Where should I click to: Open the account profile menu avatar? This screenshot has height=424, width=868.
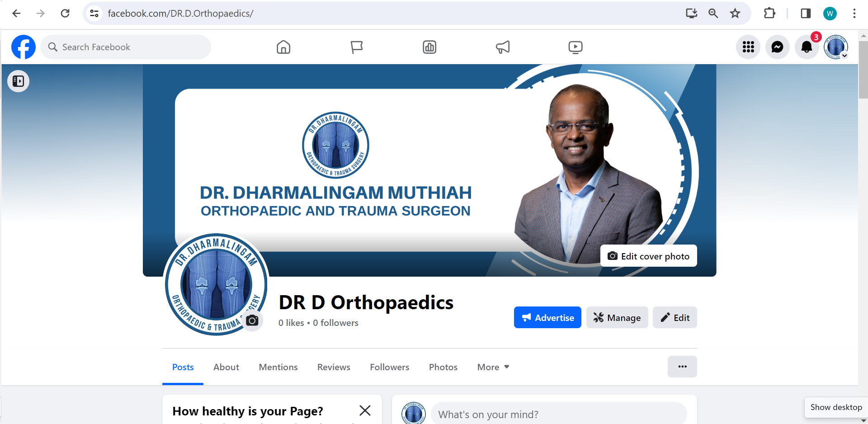[835, 47]
